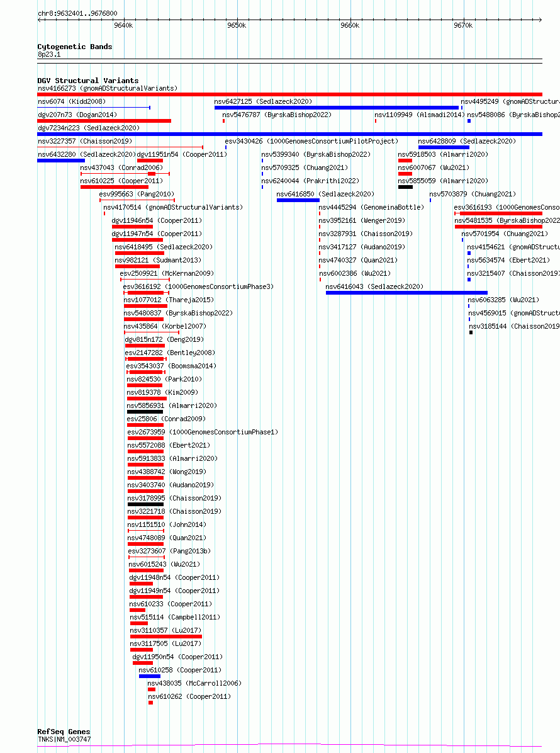Select nsv5918503 (Almarri2020) variant
560x753 pixels.
(443, 155)
